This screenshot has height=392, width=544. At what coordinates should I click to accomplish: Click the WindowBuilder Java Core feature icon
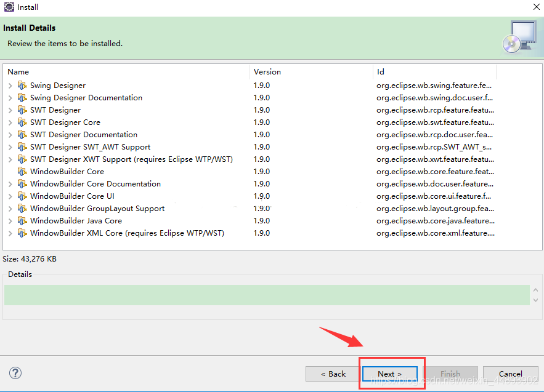click(22, 220)
